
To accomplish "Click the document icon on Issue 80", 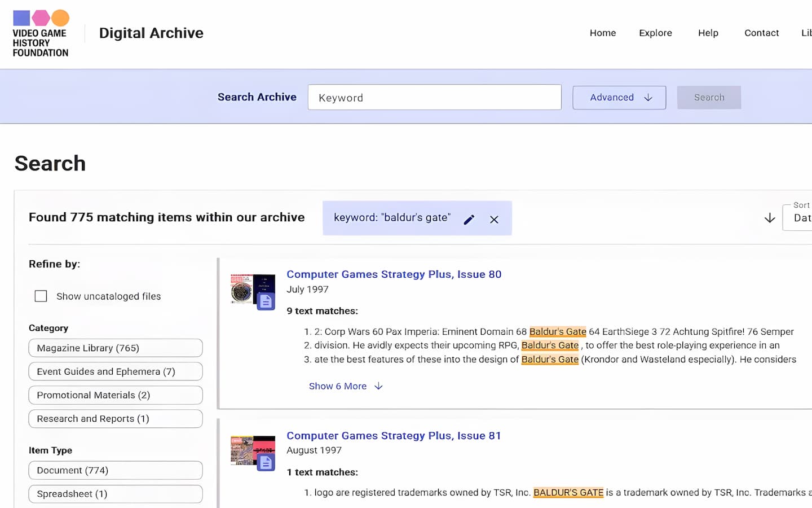I will (x=266, y=301).
